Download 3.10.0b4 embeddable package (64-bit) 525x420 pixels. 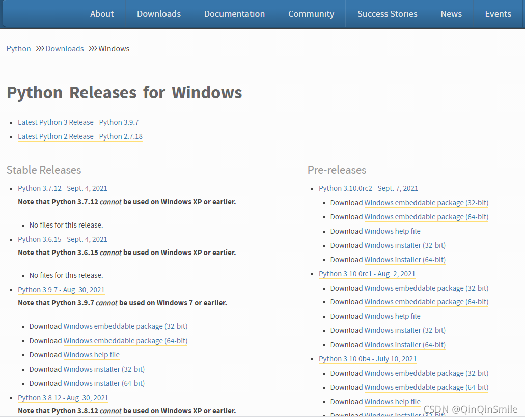coord(426,387)
